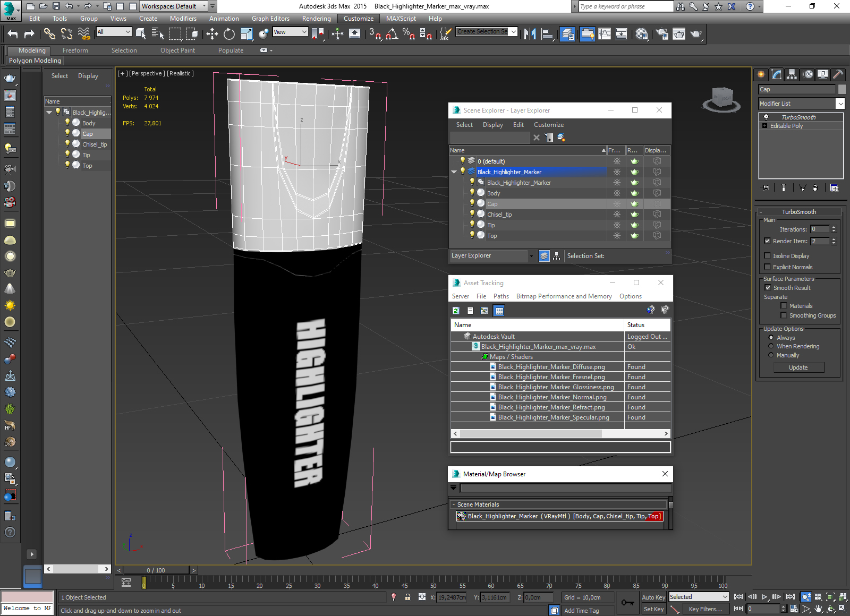The height and width of the screenshot is (616, 850).
Task: Select the When Rendering update option
Action: point(771,346)
